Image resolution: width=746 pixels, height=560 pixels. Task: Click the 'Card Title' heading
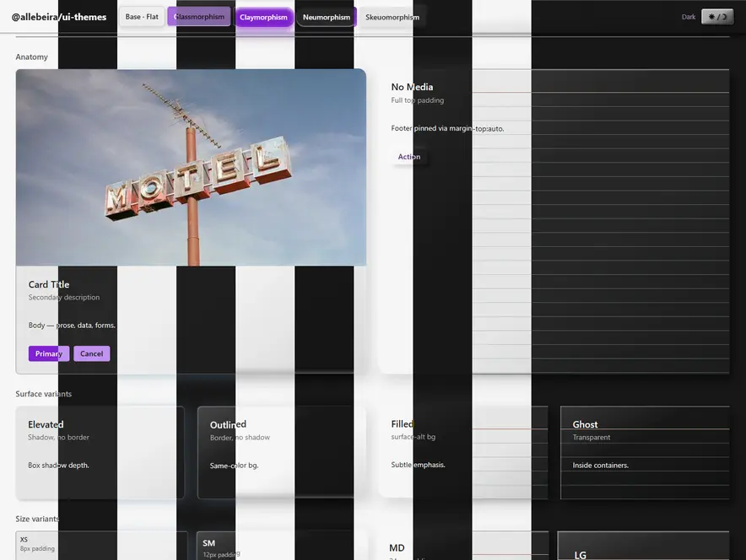point(49,284)
